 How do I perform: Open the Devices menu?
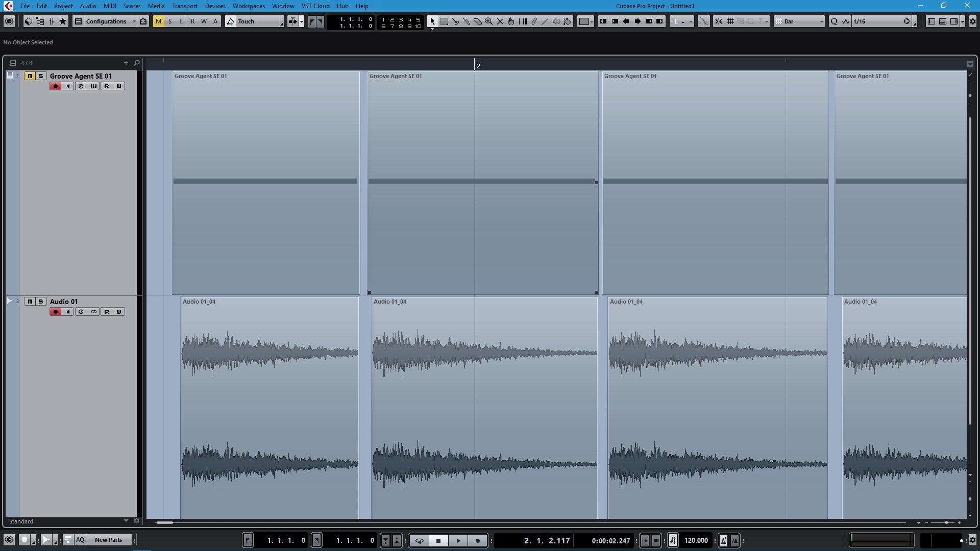pyautogui.click(x=215, y=6)
